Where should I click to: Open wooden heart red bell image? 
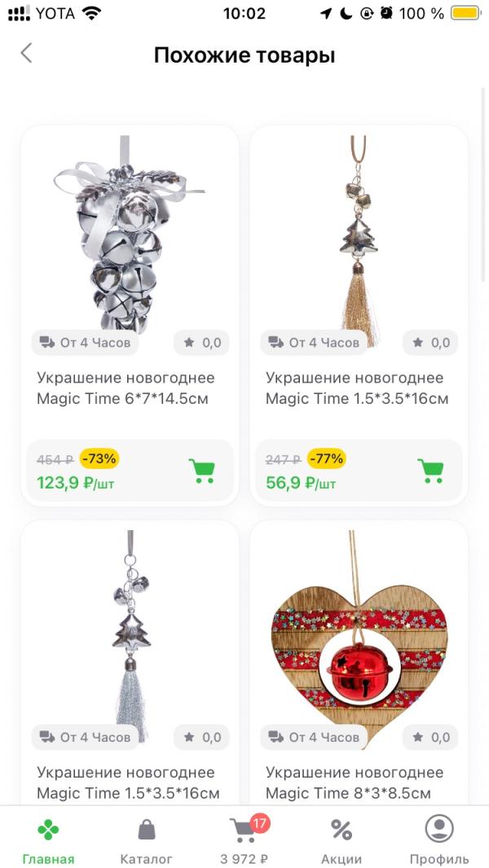tap(359, 639)
